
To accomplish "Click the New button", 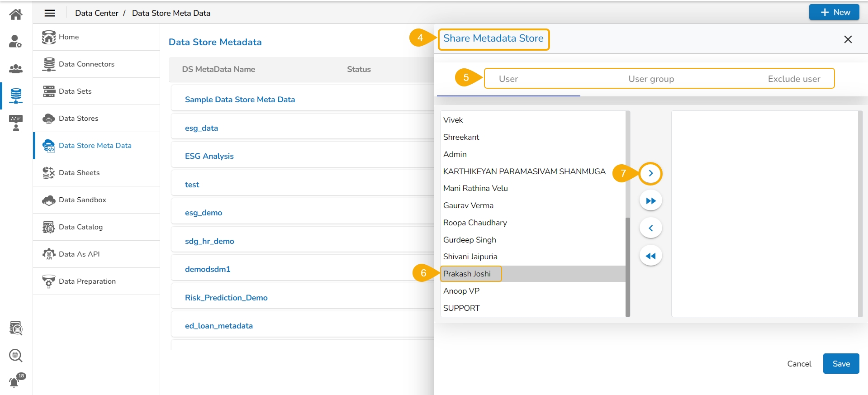I will coord(834,12).
